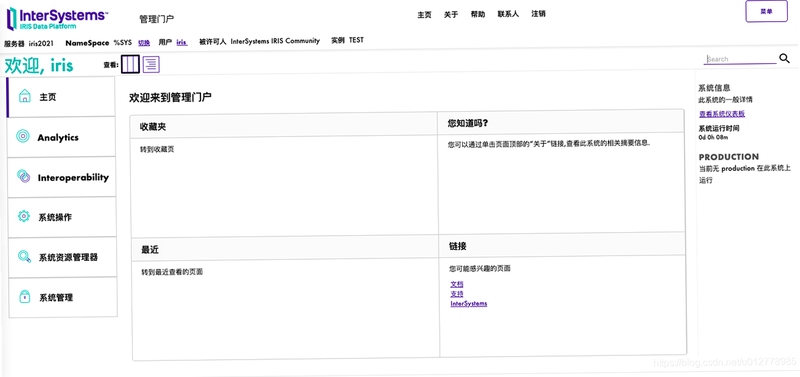Click the Analytics target icon
This screenshot has height=377, width=800.
coord(23,136)
